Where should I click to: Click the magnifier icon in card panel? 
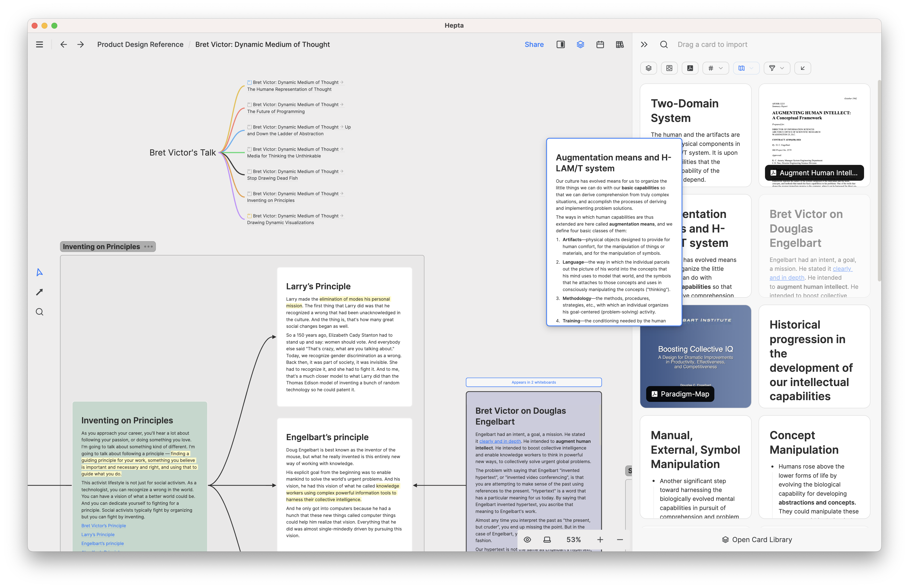(664, 45)
